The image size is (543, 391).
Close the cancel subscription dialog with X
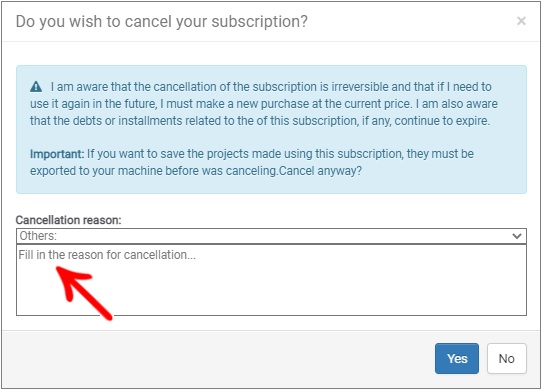521,21
